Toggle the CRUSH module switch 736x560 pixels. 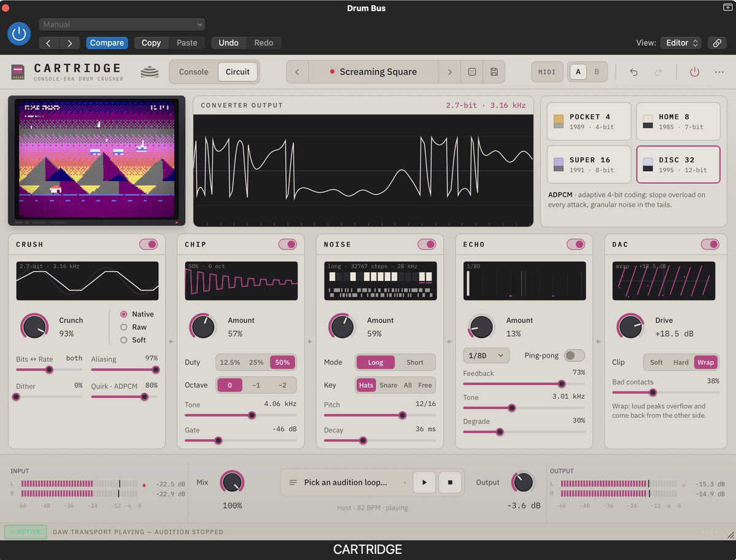click(148, 244)
